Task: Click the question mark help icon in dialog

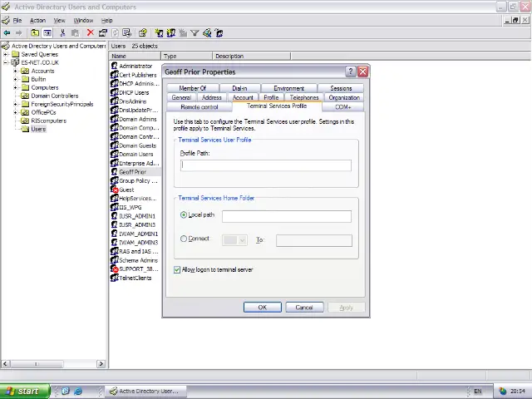Action: pyautogui.click(x=350, y=71)
